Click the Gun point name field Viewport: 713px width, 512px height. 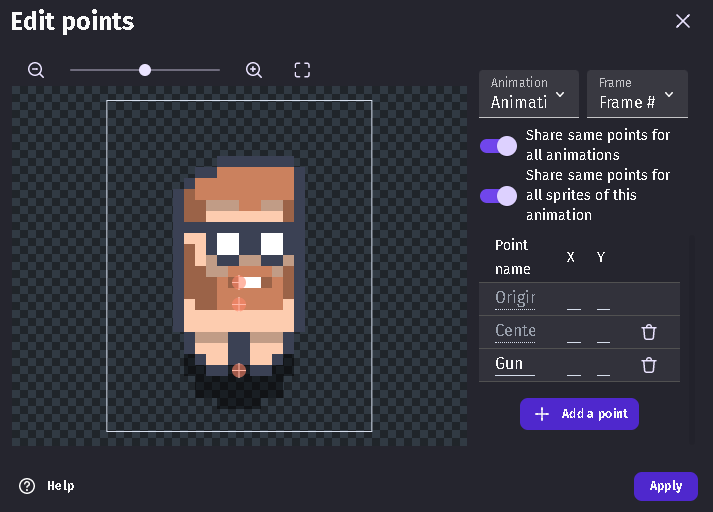click(514, 364)
